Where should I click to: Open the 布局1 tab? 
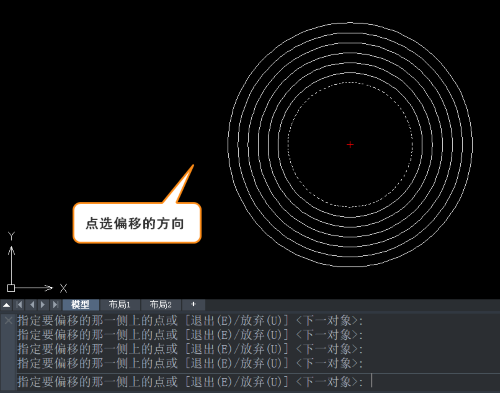tap(120, 305)
